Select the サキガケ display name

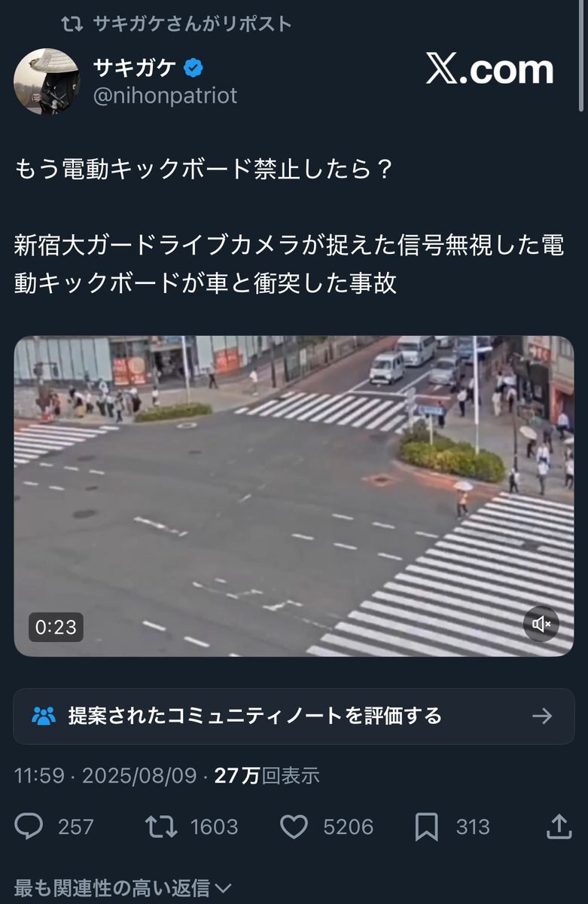coord(135,69)
